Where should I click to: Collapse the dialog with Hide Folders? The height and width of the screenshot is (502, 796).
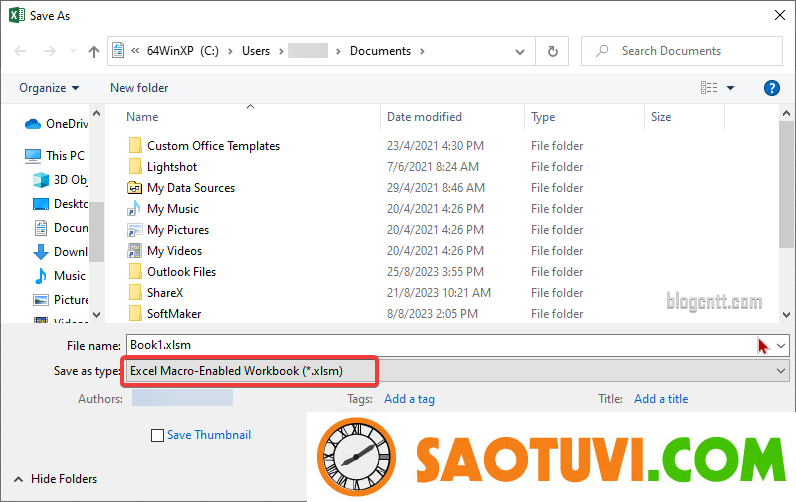coord(57,479)
